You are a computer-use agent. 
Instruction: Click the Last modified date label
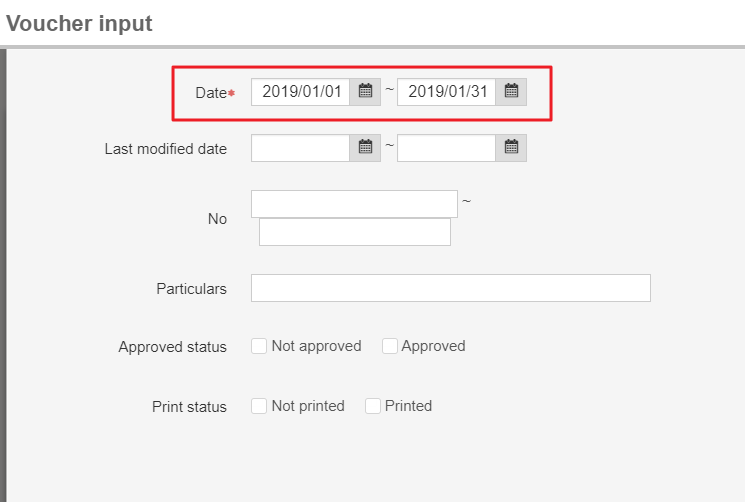click(166, 149)
